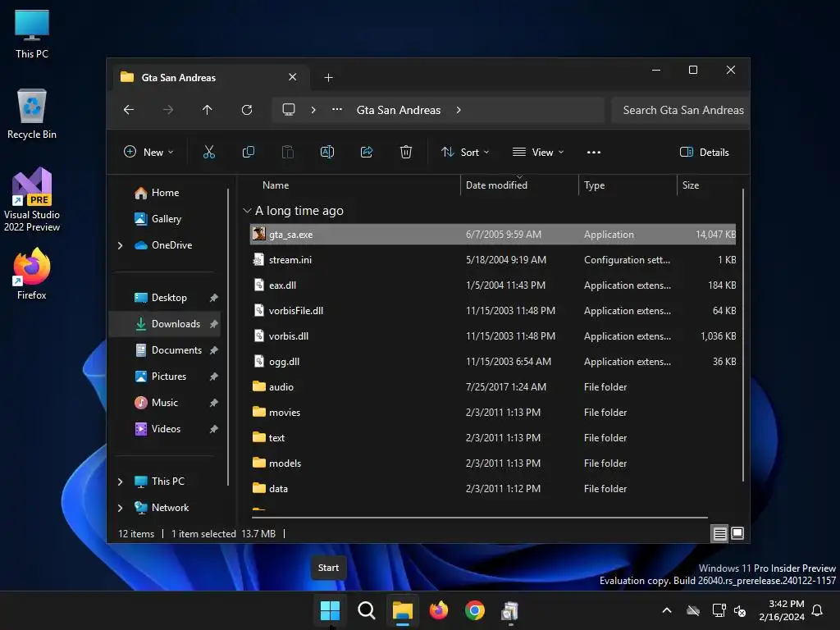The image size is (840, 630).
Task: Open the Sort dropdown
Action: coord(465,152)
